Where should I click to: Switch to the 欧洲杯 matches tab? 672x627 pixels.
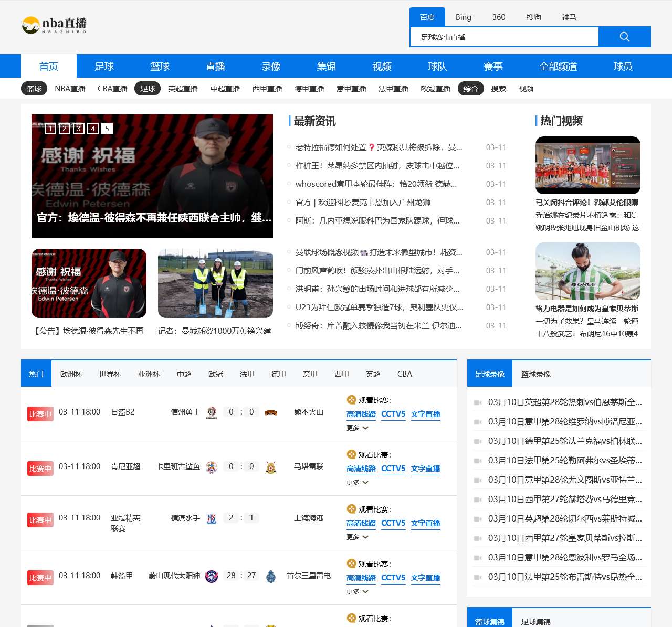click(x=71, y=374)
